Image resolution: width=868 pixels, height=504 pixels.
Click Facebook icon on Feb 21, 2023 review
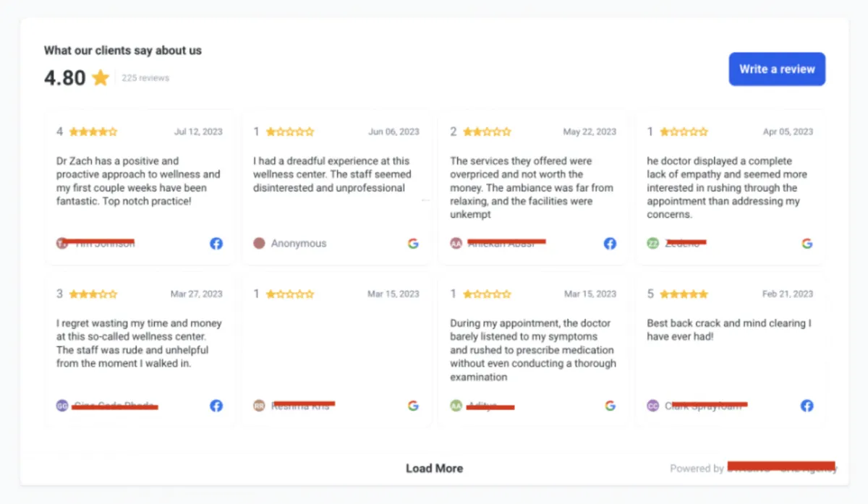[x=807, y=406]
